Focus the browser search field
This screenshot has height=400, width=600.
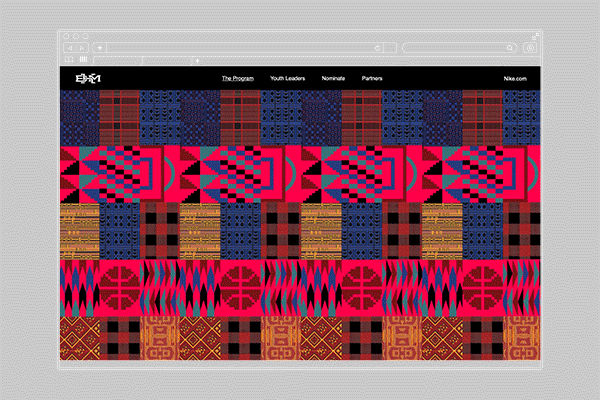[459, 48]
